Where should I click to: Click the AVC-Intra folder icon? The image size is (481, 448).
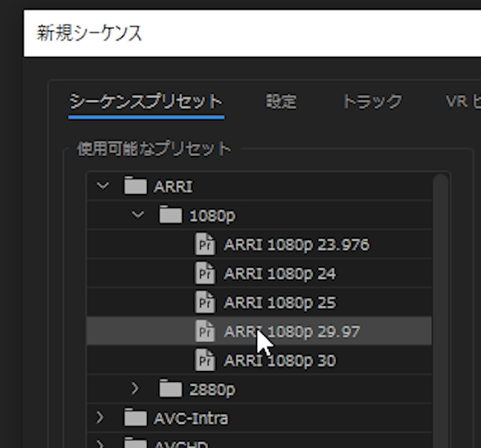135,417
